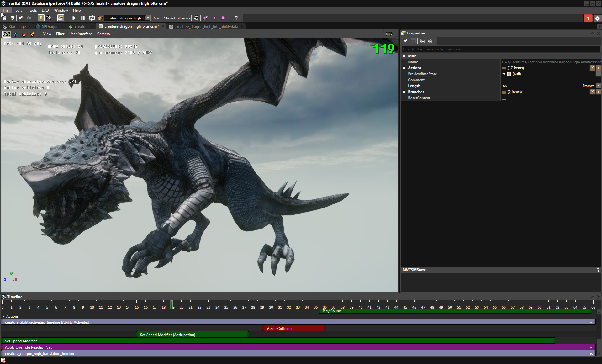This screenshot has height=364, width=602.
Task: Select the Show Collisions button
Action: 177,18
